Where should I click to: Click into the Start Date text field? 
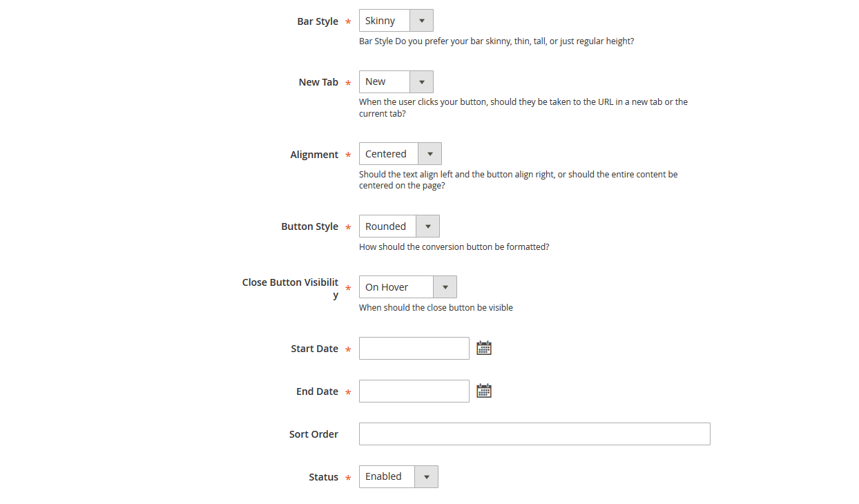414,349
